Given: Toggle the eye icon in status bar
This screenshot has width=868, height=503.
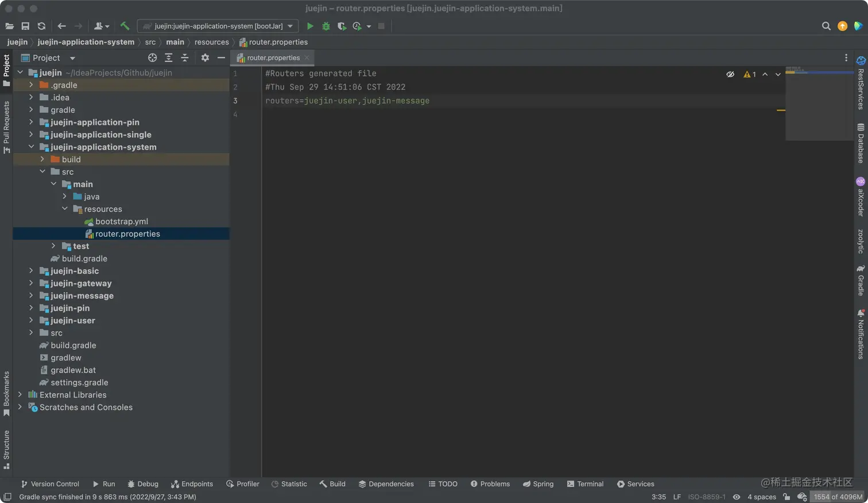Looking at the screenshot, I should [737, 497].
